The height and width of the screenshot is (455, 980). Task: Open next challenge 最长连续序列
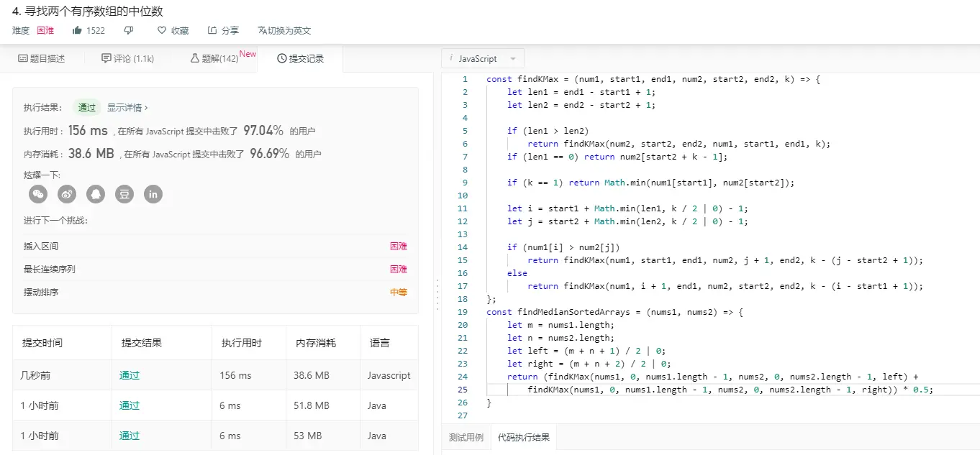tap(50, 269)
